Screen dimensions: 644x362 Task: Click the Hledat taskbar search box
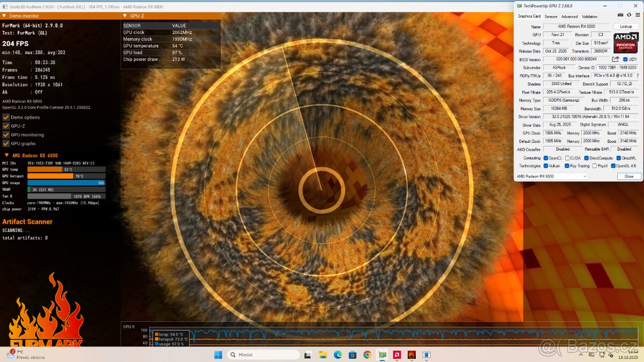[263, 355]
